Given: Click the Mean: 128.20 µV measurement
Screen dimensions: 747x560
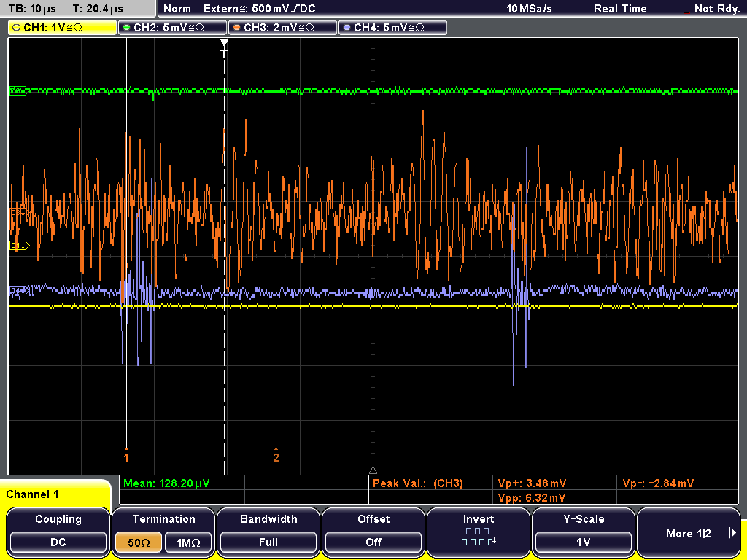Looking at the screenshot, I should tap(166, 483).
